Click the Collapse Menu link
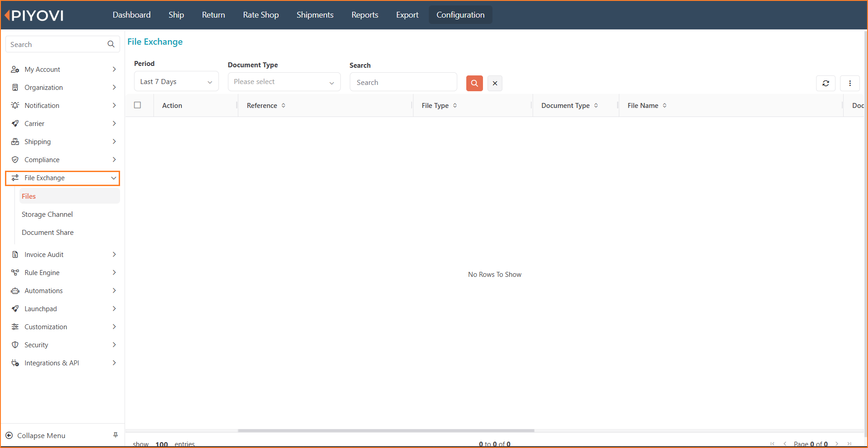This screenshot has height=448, width=868. pos(41,435)
